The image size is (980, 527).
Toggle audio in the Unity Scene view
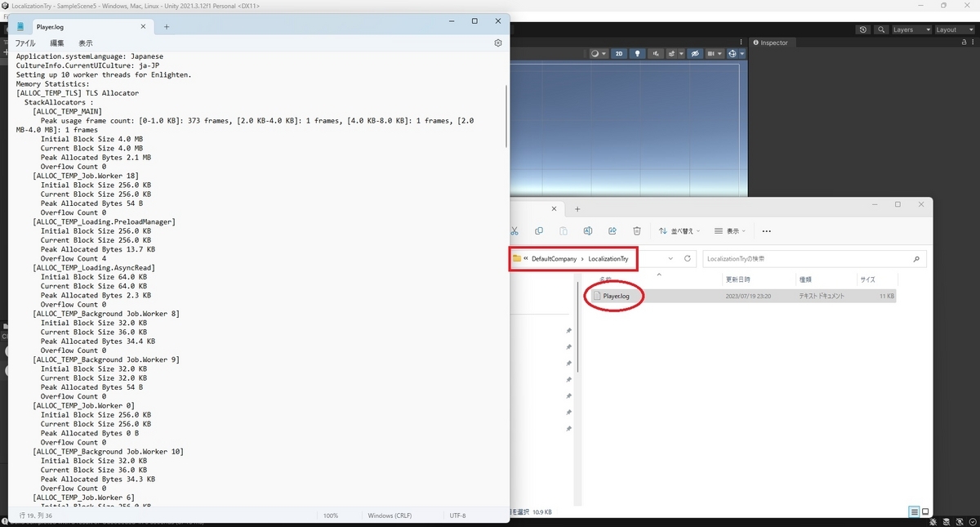(655, 53)
